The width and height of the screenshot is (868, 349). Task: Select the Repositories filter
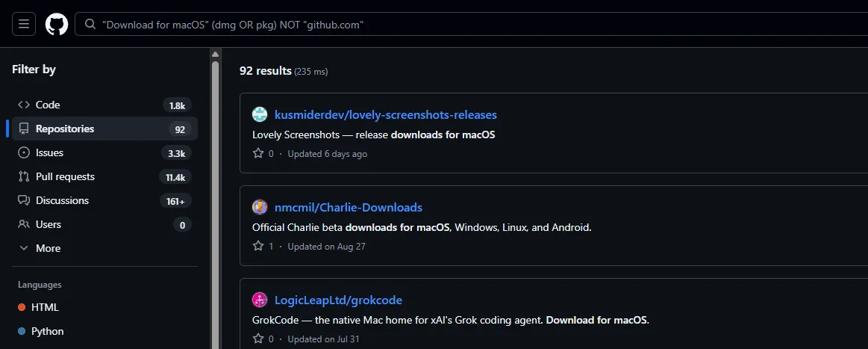coord(104,129)
